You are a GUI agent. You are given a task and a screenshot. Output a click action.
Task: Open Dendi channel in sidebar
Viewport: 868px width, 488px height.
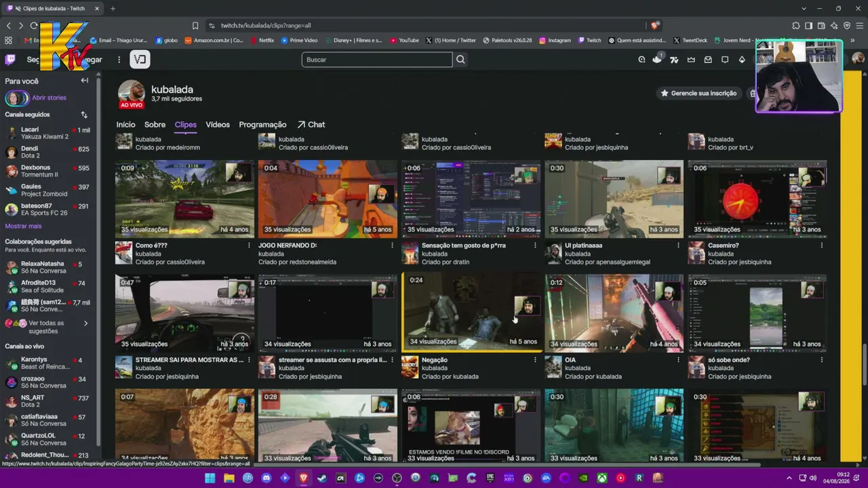[47, 152]
